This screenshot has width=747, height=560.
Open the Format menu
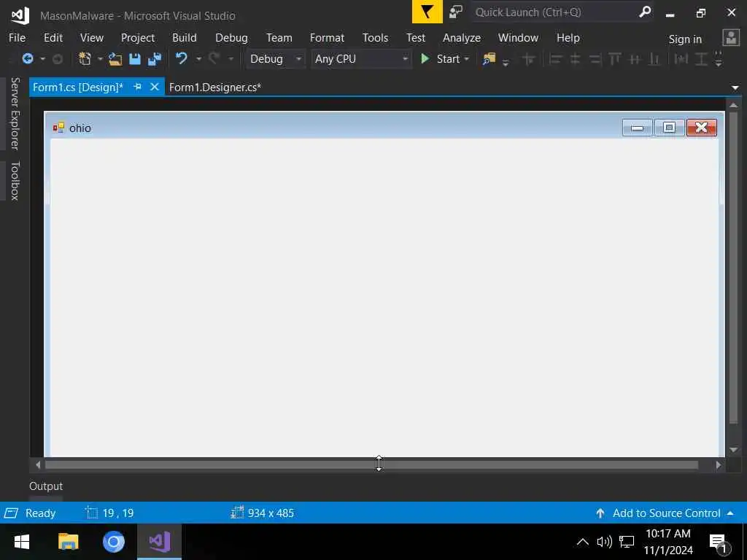pyautogui.click(x=327, y=38)
